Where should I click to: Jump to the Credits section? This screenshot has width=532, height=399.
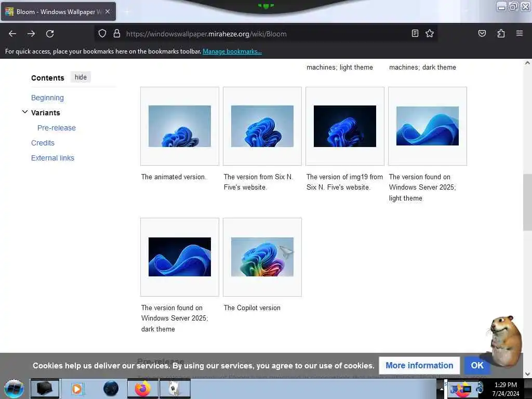43,143
